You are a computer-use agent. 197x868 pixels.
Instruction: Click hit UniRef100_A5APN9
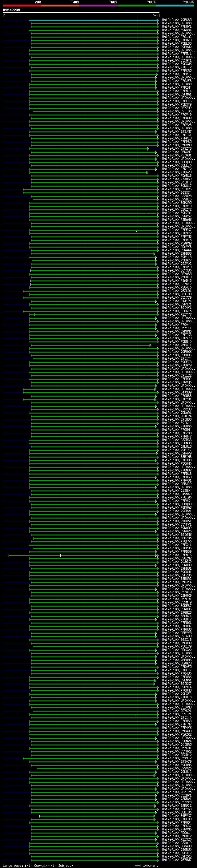pyautogui.click(x=177, y=243)
